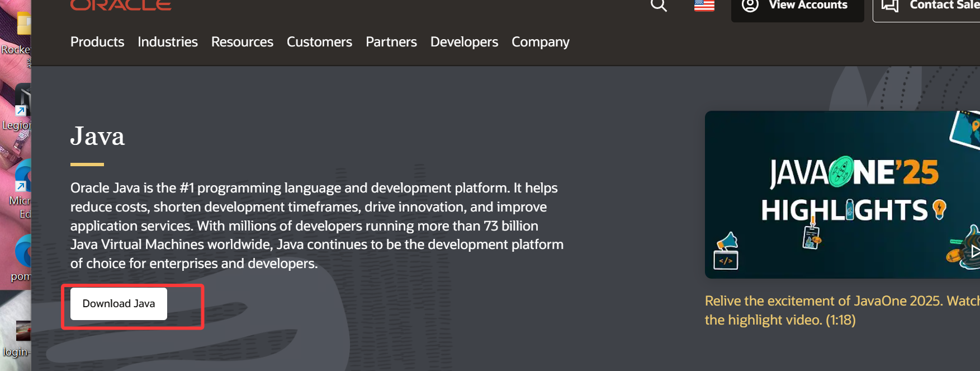Image resolution: width=980 pixels, height=371 pixels.
Task: Open the Company menu
Action: (540, 42)
